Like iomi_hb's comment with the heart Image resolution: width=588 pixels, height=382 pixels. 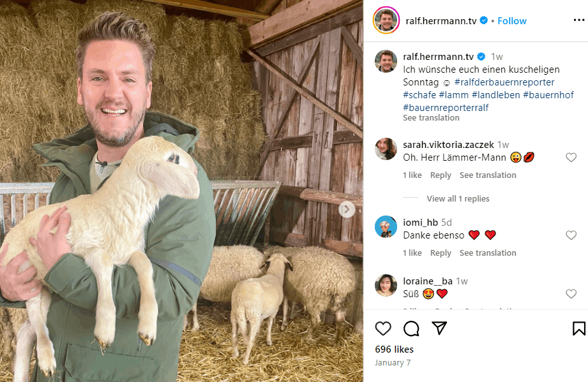pyautogui.click(x=571, y=235)
